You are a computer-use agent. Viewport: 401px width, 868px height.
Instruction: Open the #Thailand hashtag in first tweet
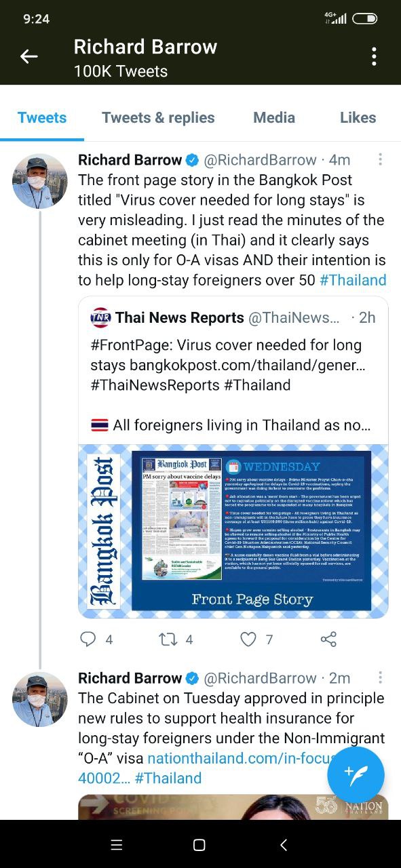tap(353, 280)
